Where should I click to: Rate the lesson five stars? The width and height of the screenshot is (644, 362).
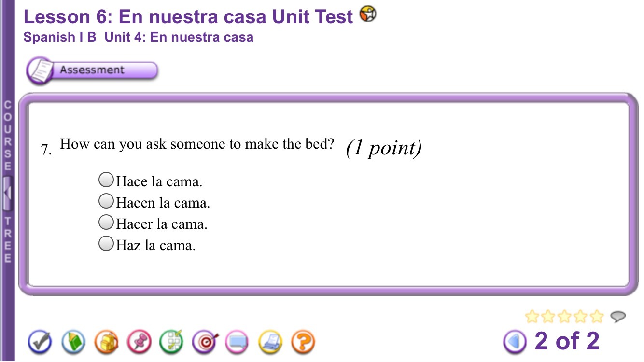pyautogui.click(x=598, y=317)
